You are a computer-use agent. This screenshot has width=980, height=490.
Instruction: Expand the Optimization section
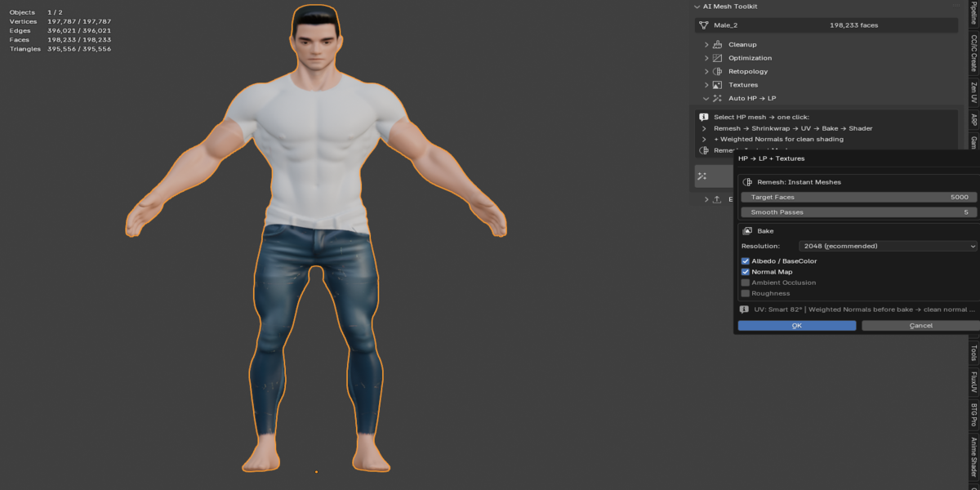pos(706,58)
